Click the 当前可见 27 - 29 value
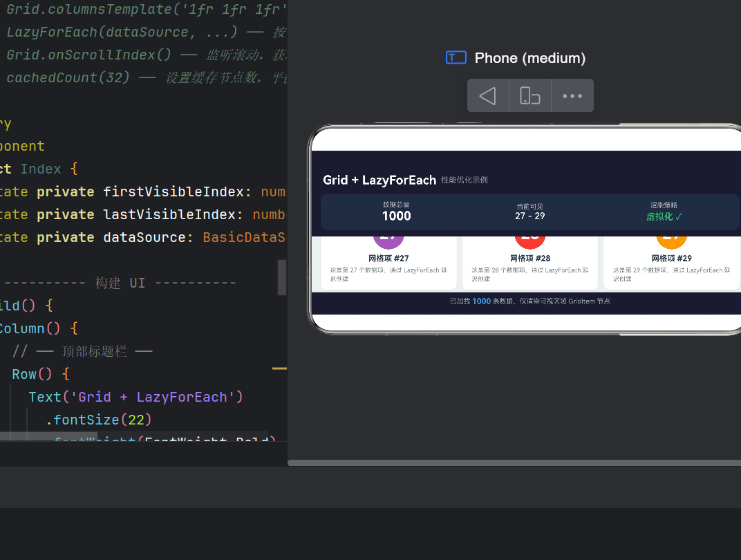Screen dimensions: 741x560 [529, 216]
